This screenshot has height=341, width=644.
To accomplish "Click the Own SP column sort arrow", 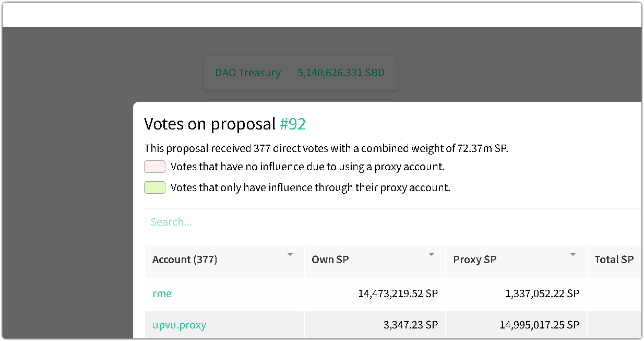I will [432, 254].
